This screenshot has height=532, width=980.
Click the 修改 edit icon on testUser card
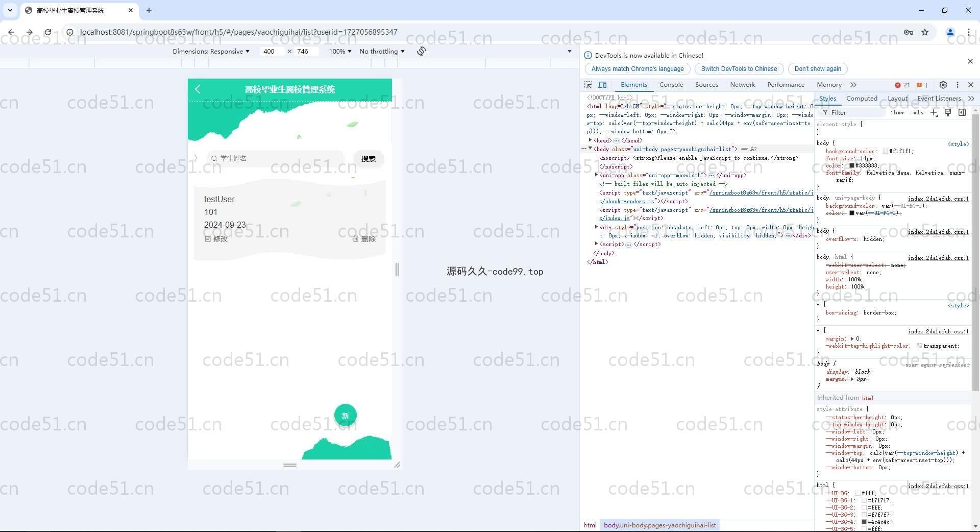pos(208,239)
